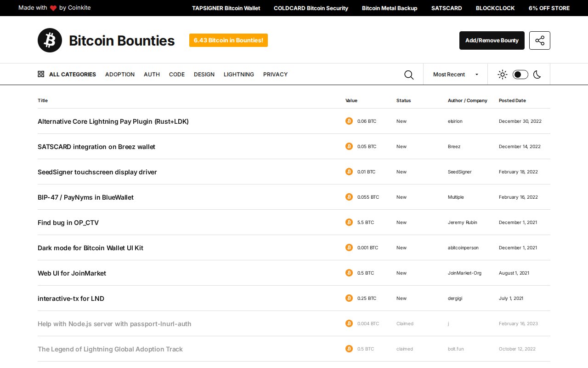Switch to the LIGHTNING category
This screenshot has width=588, height=368.
coord(239,74)
